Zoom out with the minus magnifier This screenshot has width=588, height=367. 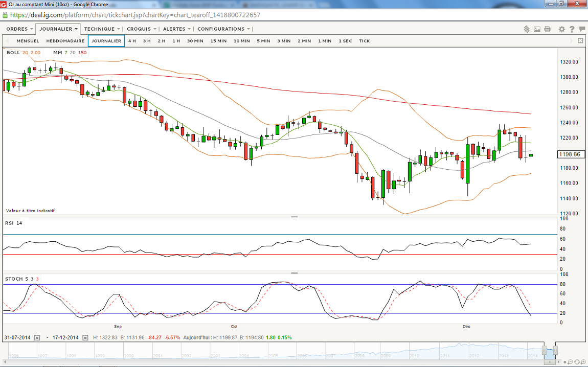pyautogui.click(x=570, y=362)
